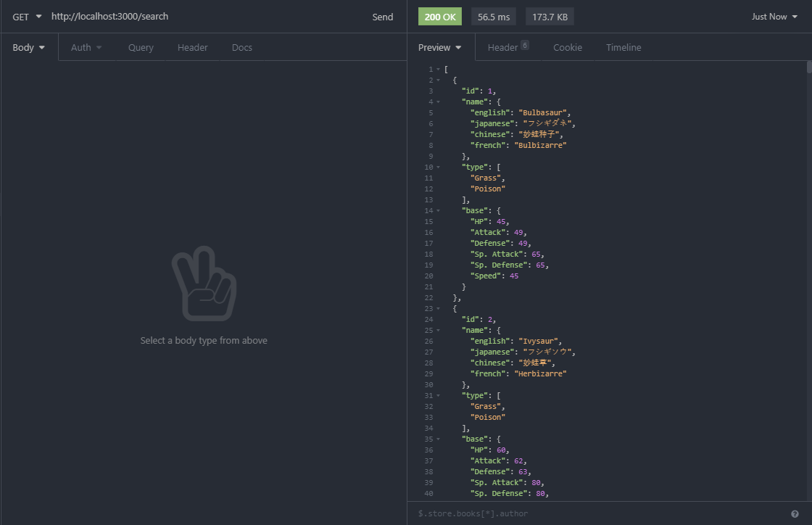Open the Just Now response history dropdown
The height and width of the screenshot is (525, 812).
pyautogui.click(x=774, y=16)
